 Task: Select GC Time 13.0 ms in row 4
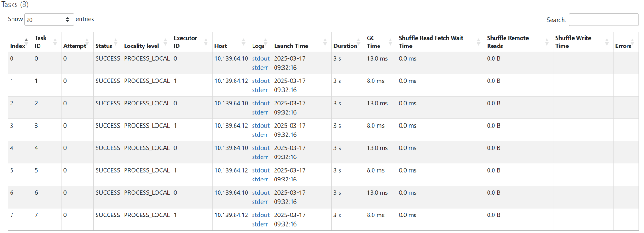377,148
